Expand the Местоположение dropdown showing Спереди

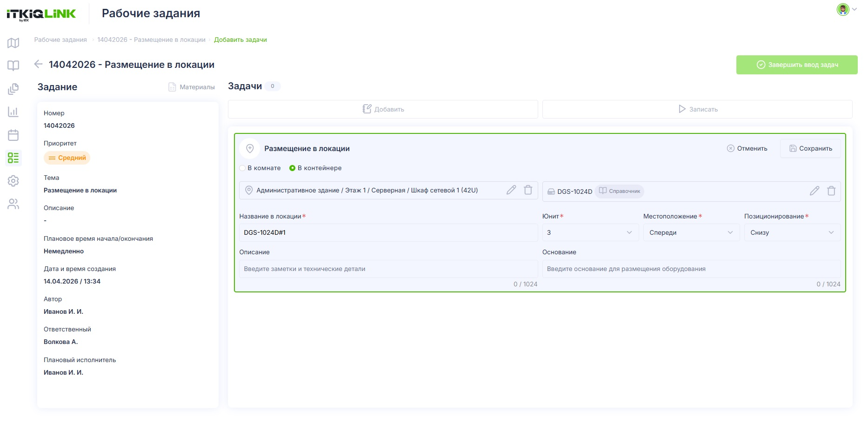coord(691,232)
